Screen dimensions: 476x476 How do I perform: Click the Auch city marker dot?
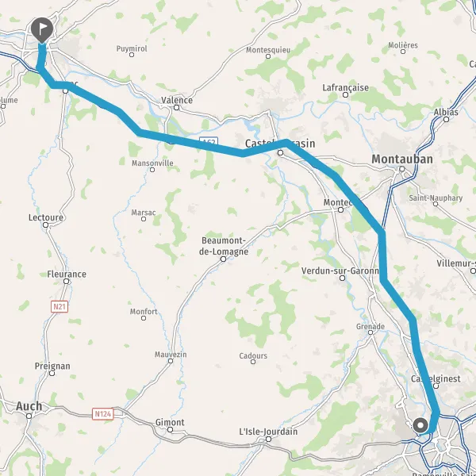tap(29, 416)
